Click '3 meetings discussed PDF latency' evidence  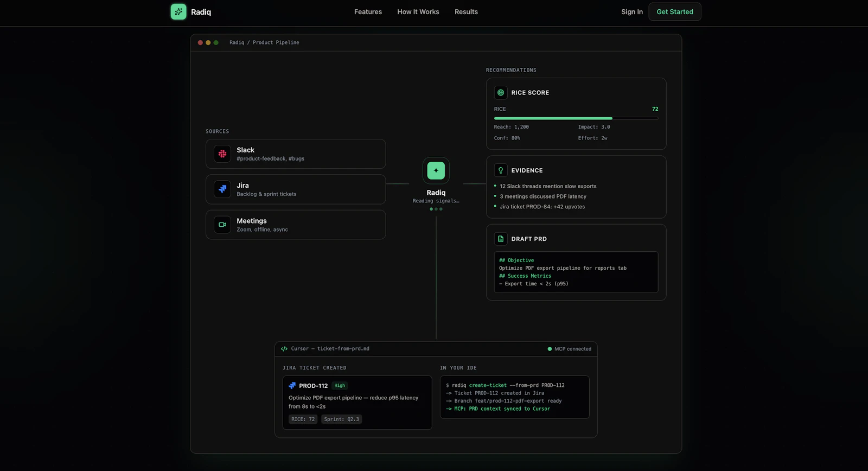click(543, 196)
